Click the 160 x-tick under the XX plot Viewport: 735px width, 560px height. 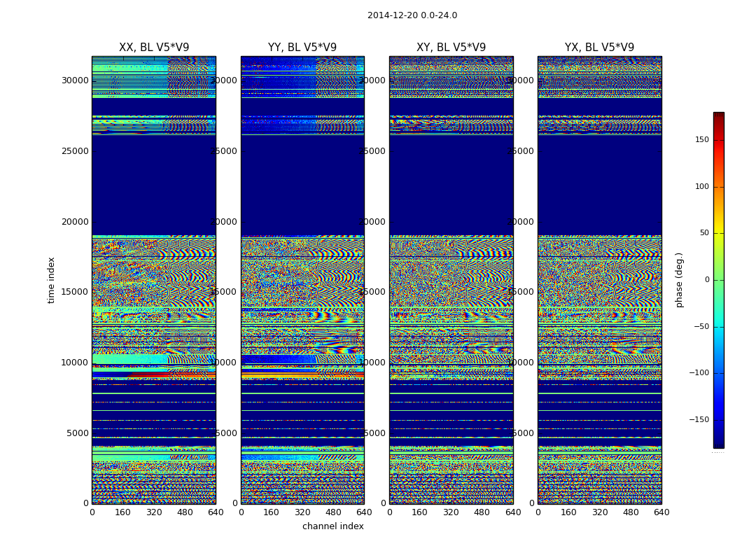(122, 512)
